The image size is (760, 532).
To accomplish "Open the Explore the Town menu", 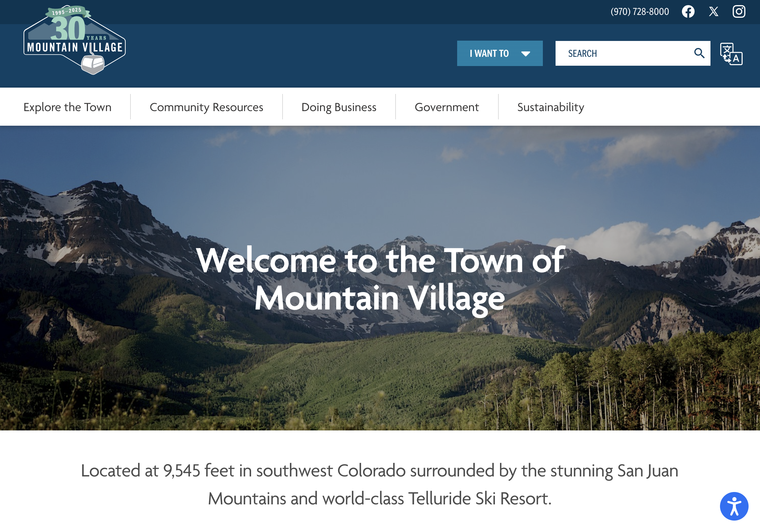I will tap(68, 107).
